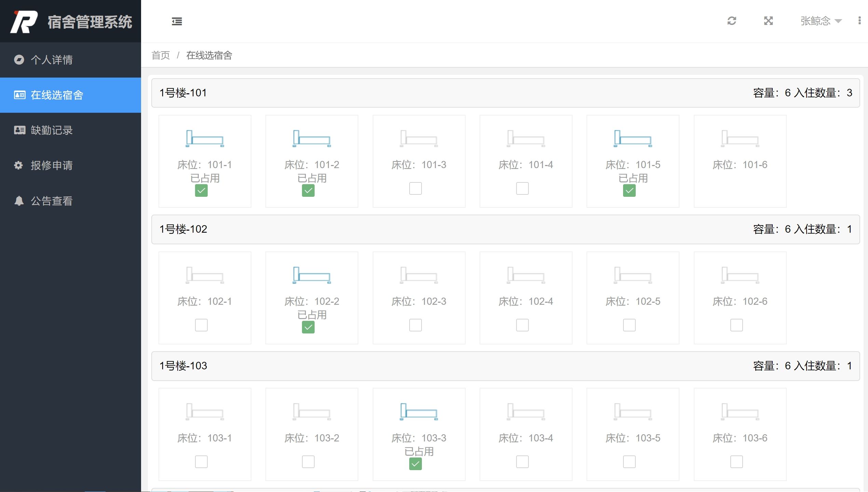Click the bed icon for 床位 103-6
Image resolution: width=868 pixels, height=492 pixels.
point(740,412)
